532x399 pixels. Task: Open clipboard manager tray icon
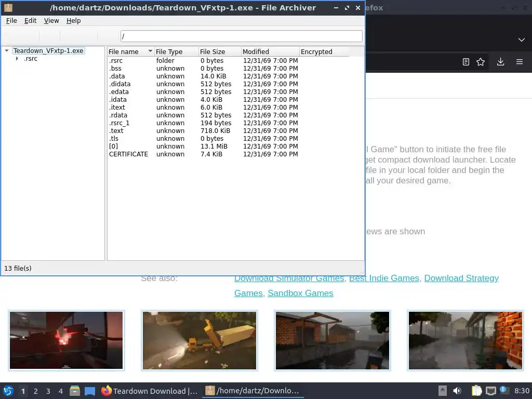(x=477, y=391)
